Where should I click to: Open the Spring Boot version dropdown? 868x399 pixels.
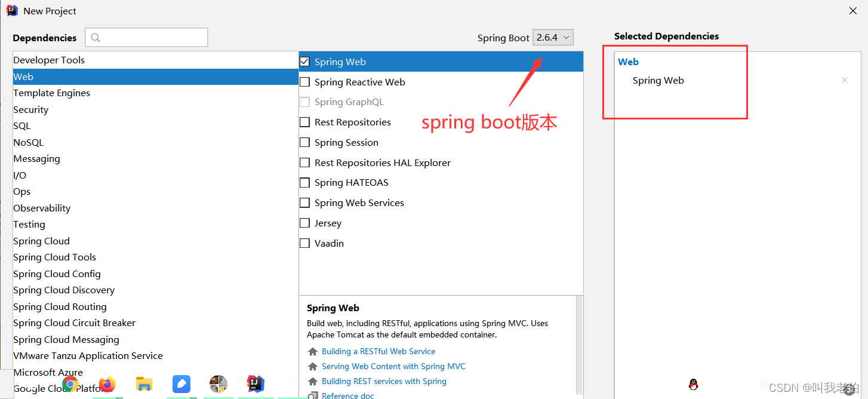(553, 38)
